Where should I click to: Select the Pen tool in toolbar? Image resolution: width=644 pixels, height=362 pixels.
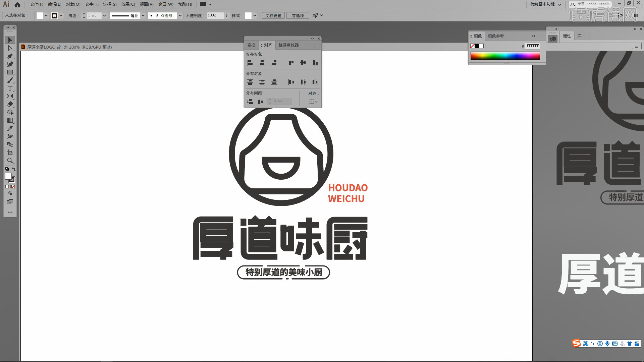[9, 56]
